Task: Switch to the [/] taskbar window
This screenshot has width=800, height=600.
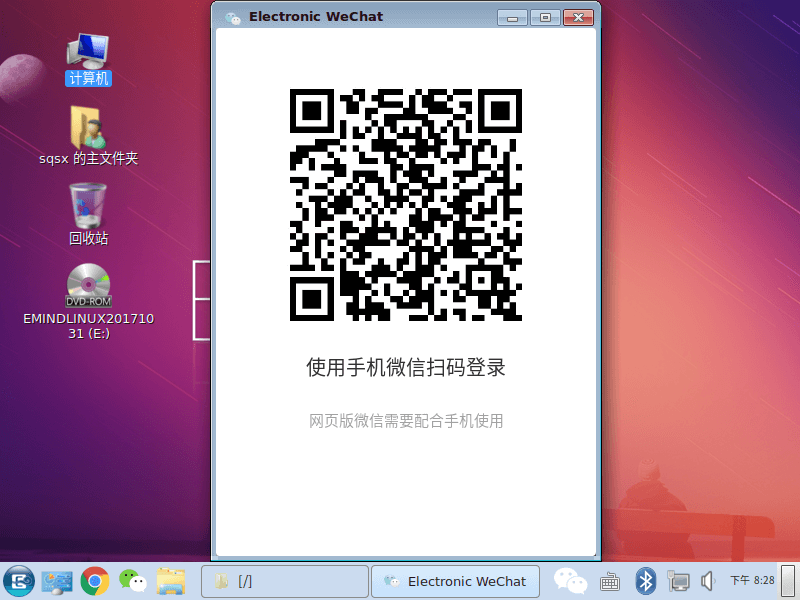Action: tap(285, 581)
